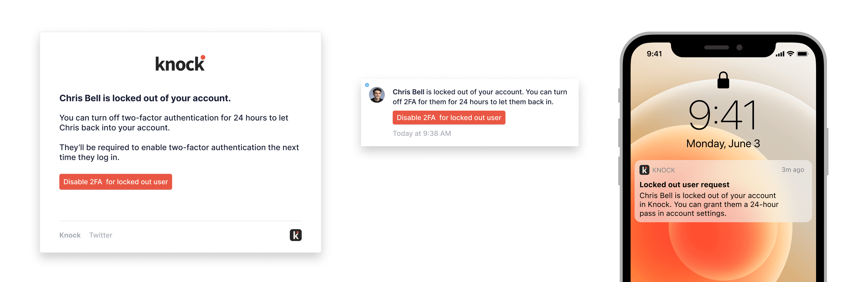This screenshot has width=868, height=282.
Task: Select the Knock footer menu item
Action: point(70,235)
